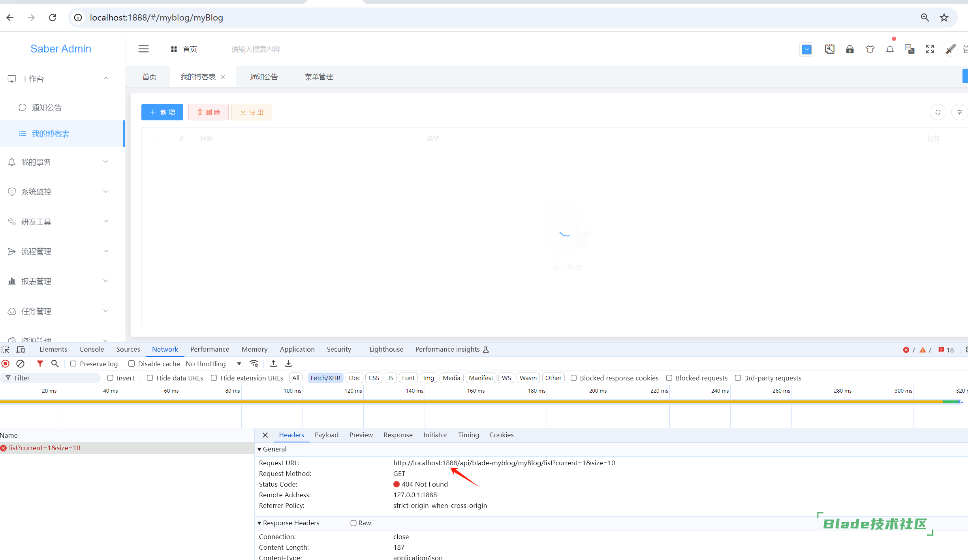Click the user avatar icon in header
The width and height of the screenshot is (968, 560).
951,49
